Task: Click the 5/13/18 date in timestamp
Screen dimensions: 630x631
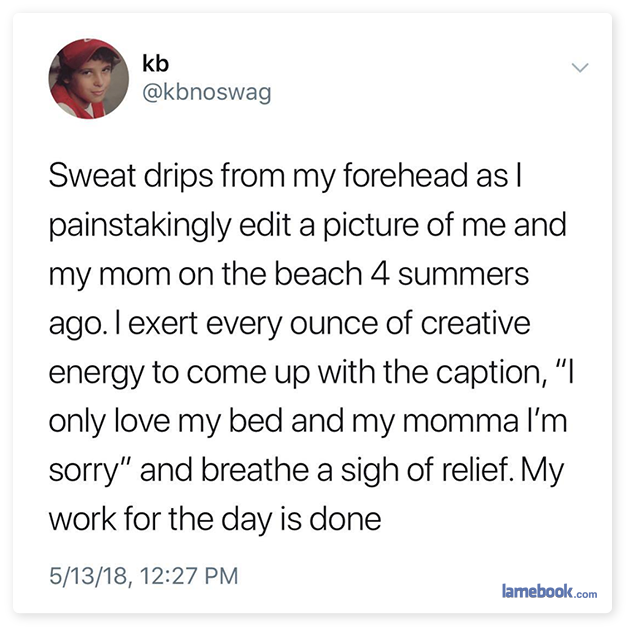Action: point(91,575)
